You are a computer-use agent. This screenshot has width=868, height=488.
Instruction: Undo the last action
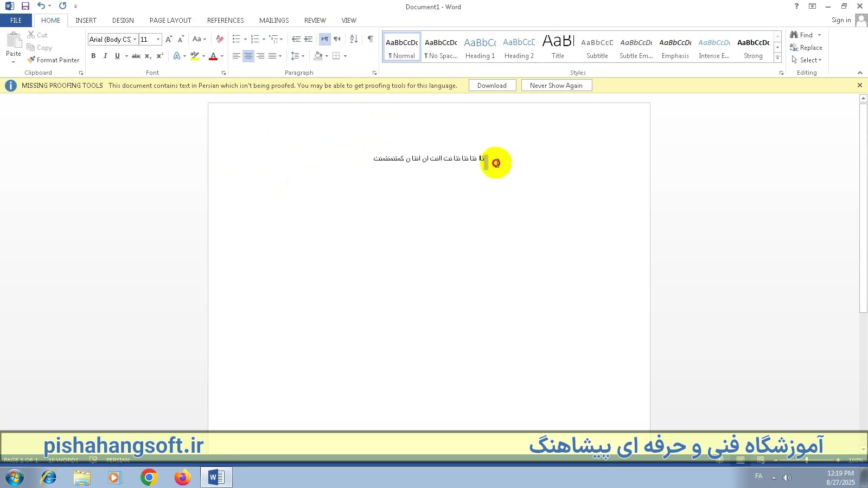41,6
